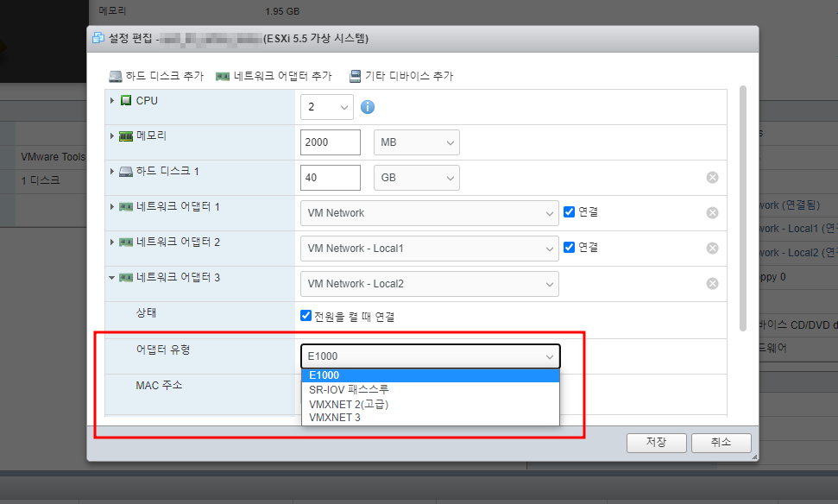Collapse the 네트워크 어댑터 3 row

[x=111, y=277]
